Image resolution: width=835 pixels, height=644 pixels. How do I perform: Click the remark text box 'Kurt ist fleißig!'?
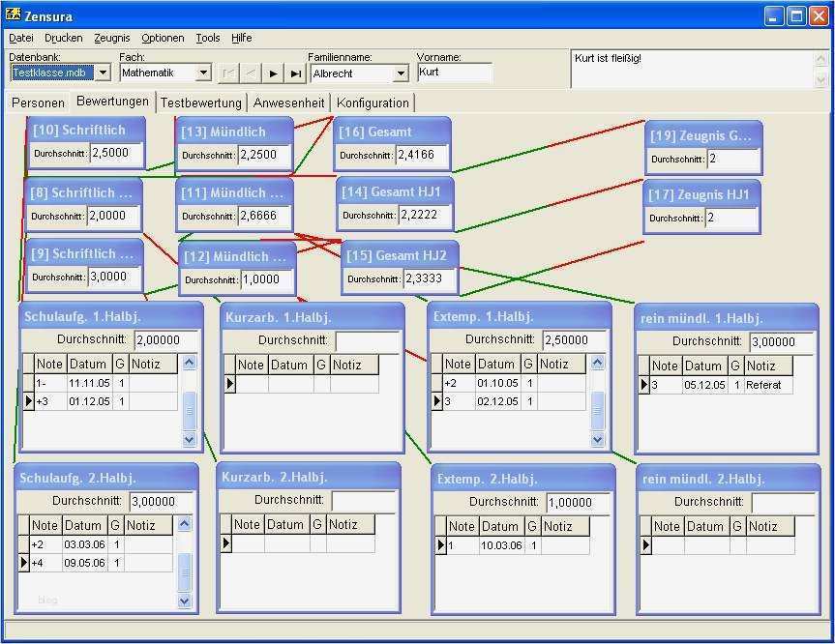click(x=692, y=68)
